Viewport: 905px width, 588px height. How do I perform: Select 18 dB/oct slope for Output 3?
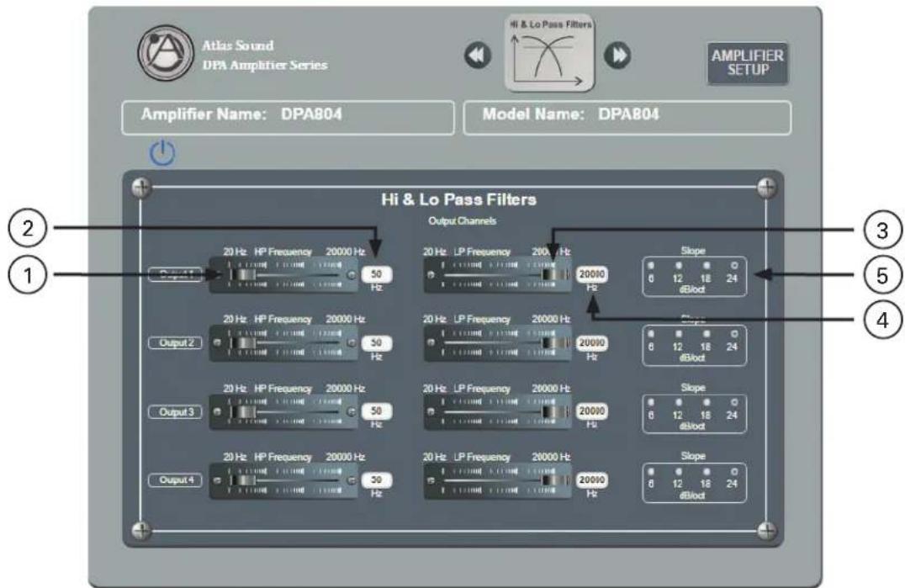(x=707, y=402)
